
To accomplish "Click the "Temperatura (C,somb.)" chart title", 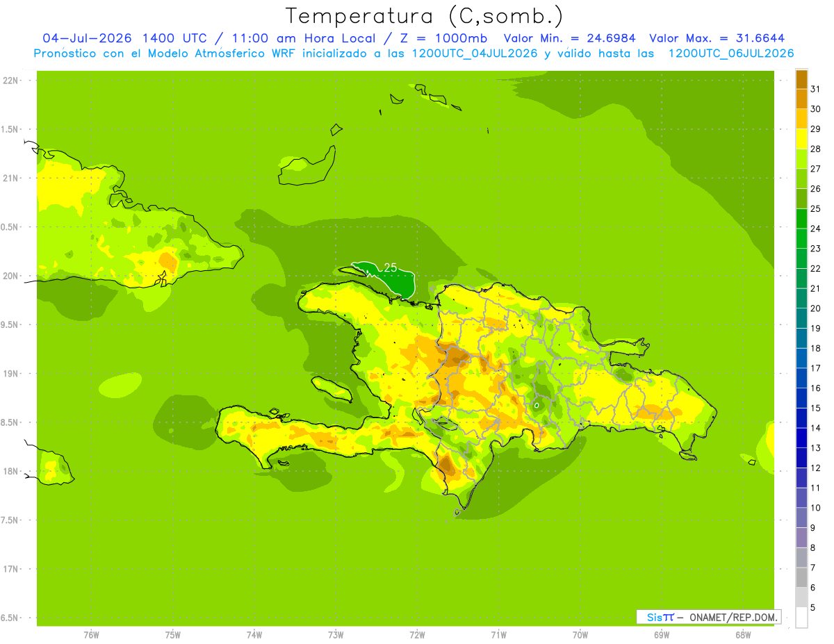I will tap(424, 17).
